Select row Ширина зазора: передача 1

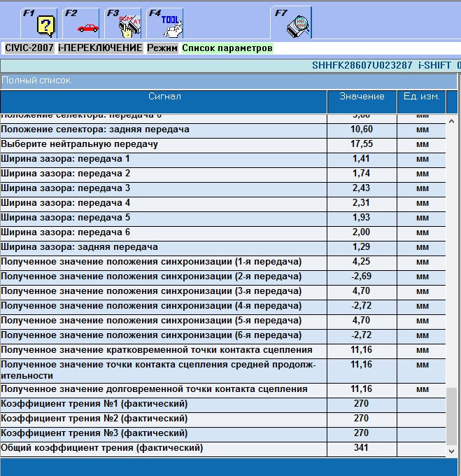pyautogui.click(x=223, y=160)
